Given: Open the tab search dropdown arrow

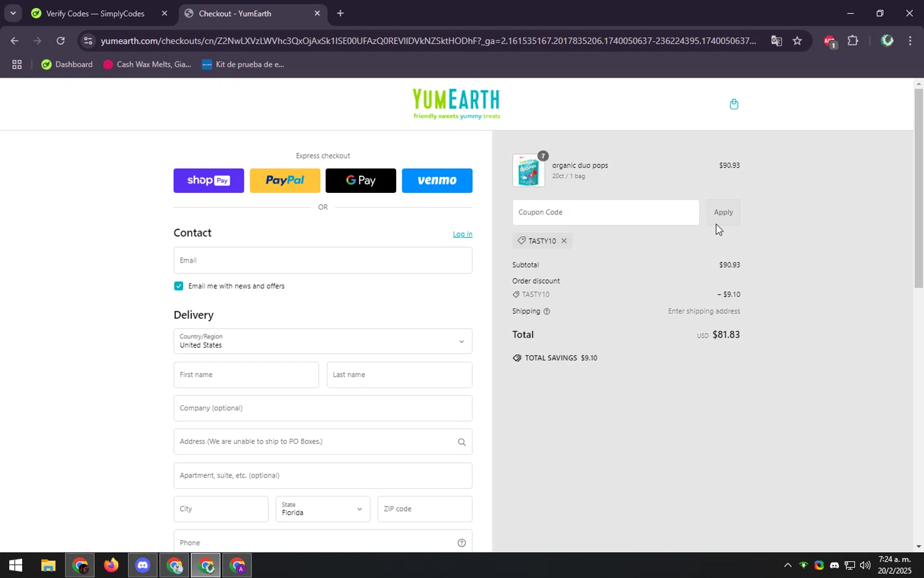Looking at the screenshot, I should 13,13.
